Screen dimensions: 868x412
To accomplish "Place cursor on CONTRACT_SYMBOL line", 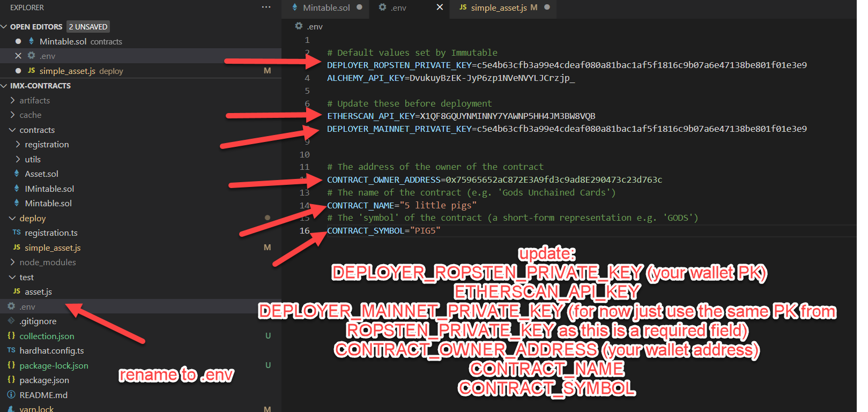I will tap(383, 231).
